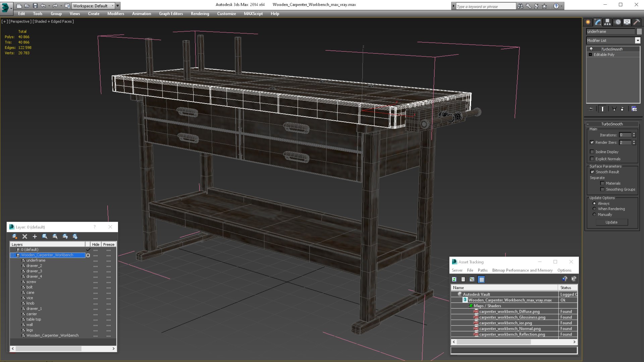This screenshot has height=362, width=644.
Task: Select Asset Tracking table view icon
Action: pyautogui.click(x=481, y=279)
